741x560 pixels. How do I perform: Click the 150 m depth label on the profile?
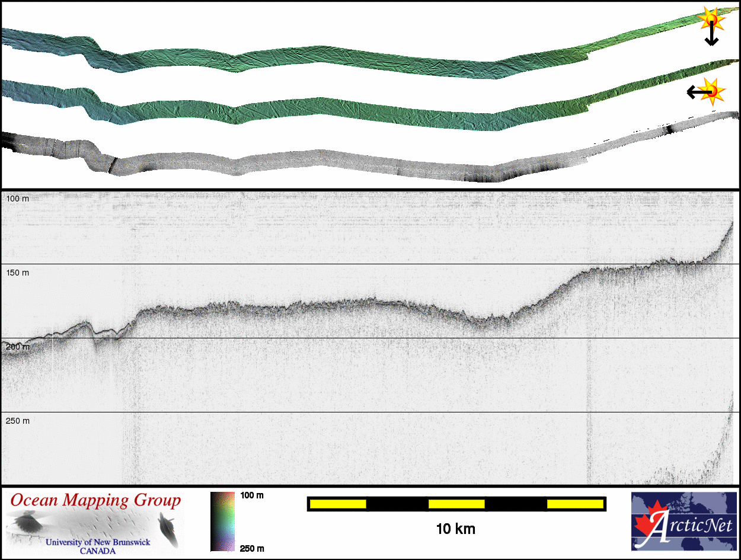(17, 273)
